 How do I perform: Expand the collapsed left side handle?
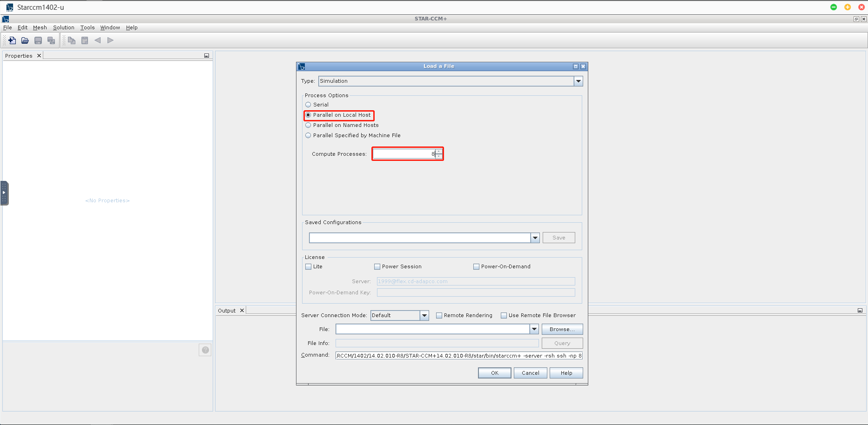(4, 193)
